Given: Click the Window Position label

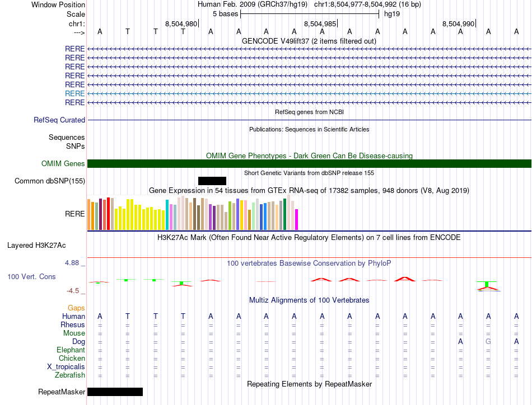Looking at the screenshot, I should coord(58,4).
